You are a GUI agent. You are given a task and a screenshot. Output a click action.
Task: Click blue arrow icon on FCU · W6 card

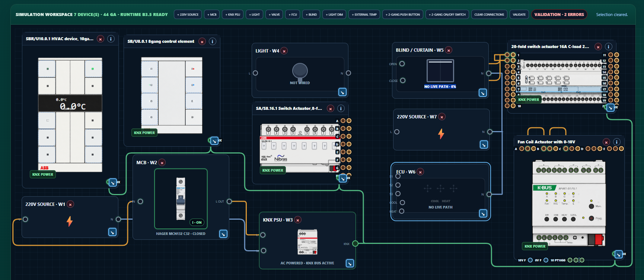483,213
